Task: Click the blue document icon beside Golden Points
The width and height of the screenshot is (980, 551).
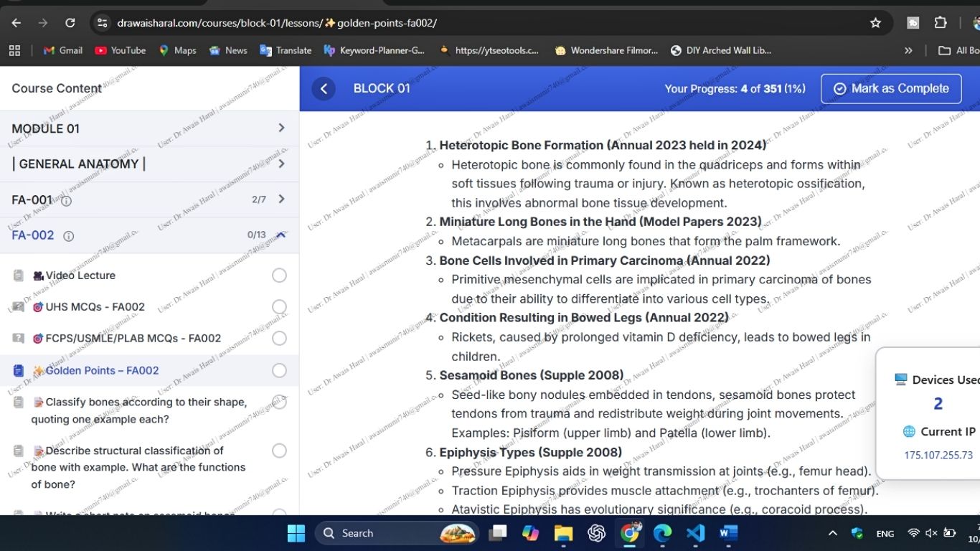Action: [18, 370]
